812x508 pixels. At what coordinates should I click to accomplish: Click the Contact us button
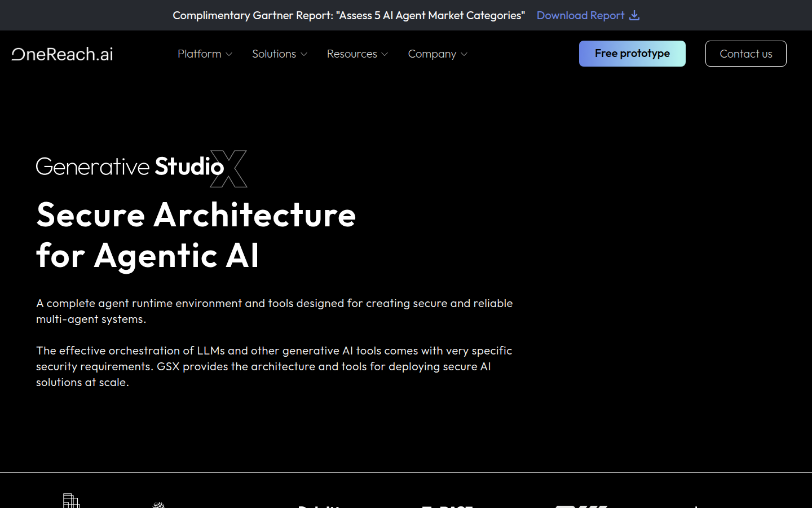pyautogui.click(x=745, y=54)
